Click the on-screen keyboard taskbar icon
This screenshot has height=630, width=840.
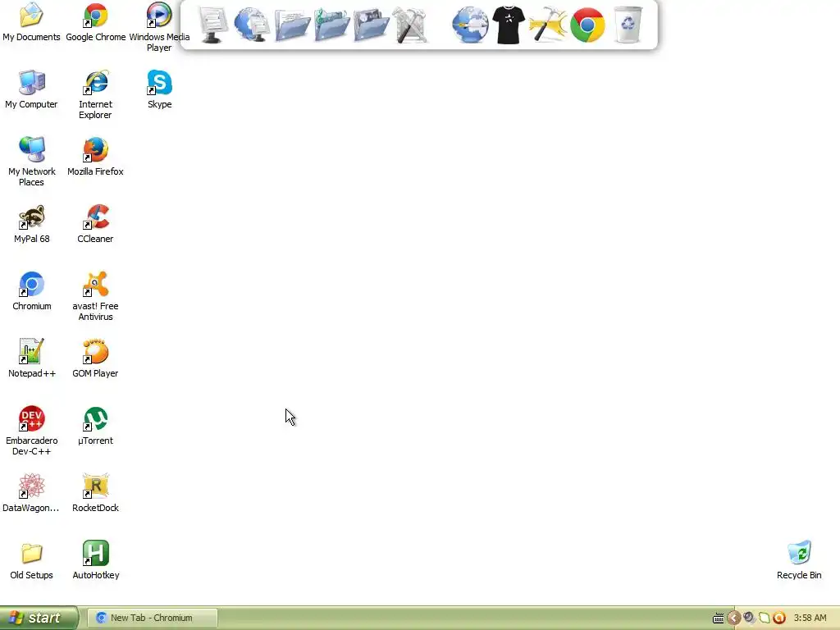[719, 619]
